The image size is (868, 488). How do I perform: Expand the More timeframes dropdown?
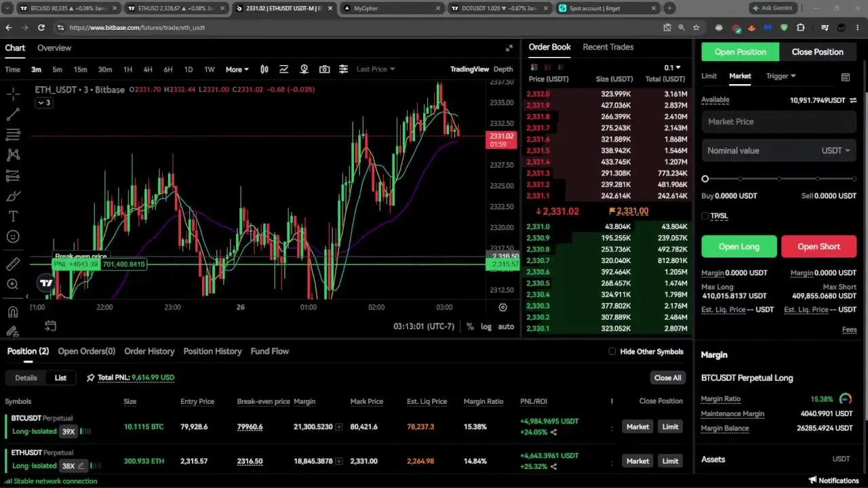click(237, 69)
